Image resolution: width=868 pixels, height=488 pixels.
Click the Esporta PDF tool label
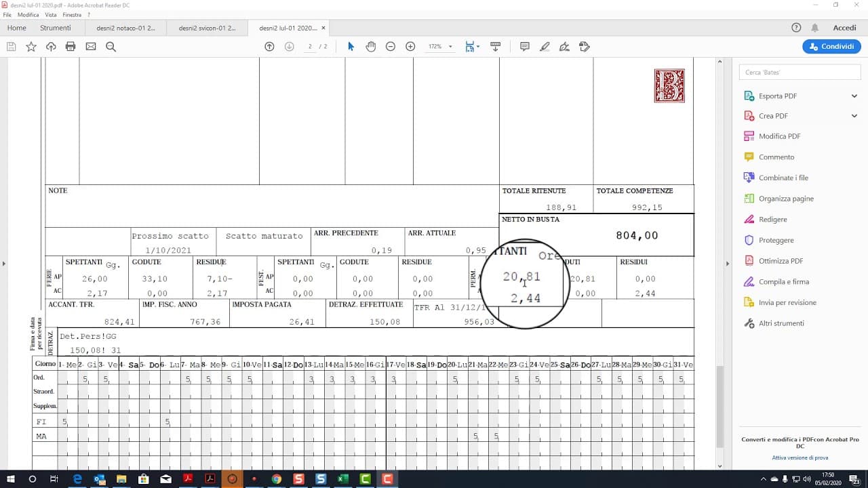point(778,96)
